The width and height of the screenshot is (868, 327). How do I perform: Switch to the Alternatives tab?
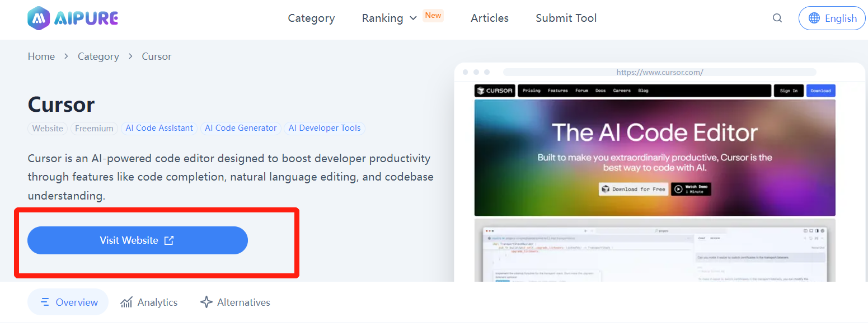pyautogui.click(x=235, y=302)
